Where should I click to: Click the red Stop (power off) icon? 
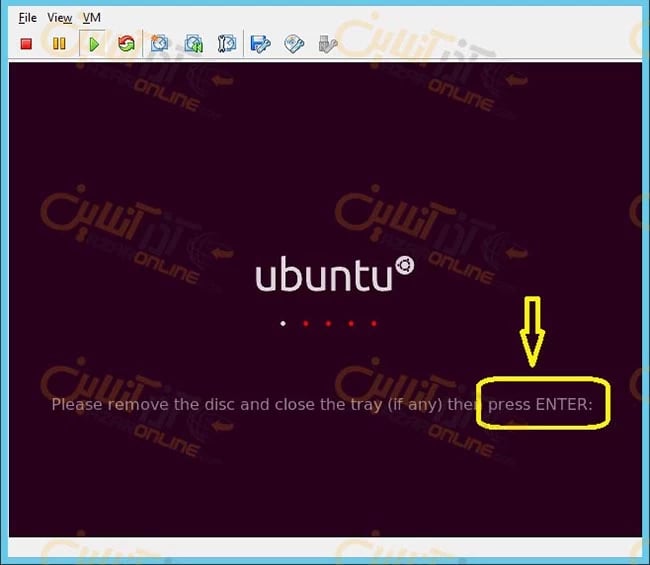click(26, 44)
